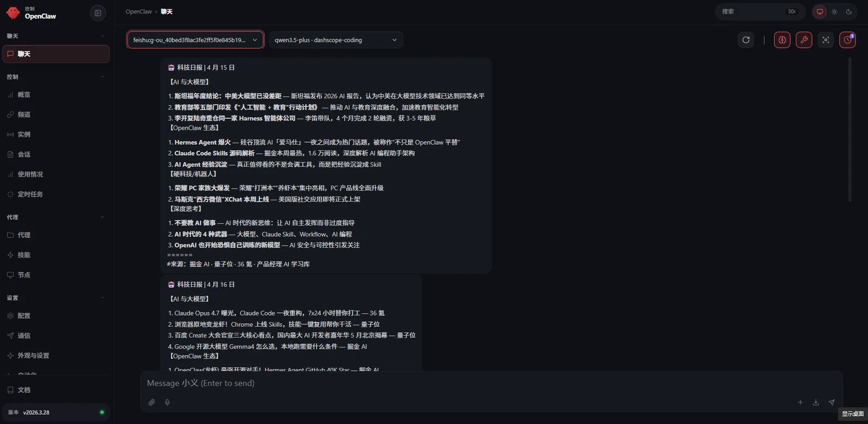The width and height of the screenshot is (868, 424).
Task: Click the chat vertical scrollbar
Action: coord(850,130)
